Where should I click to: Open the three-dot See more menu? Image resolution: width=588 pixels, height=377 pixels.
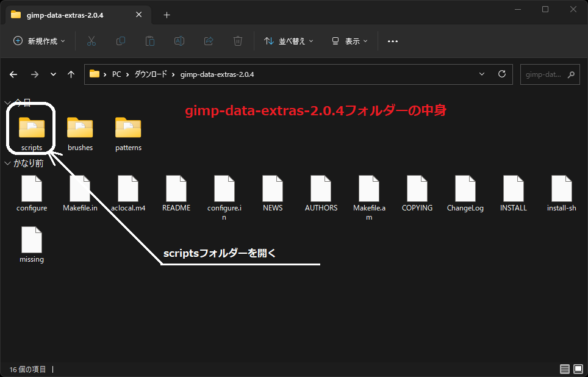coord(393,41)
